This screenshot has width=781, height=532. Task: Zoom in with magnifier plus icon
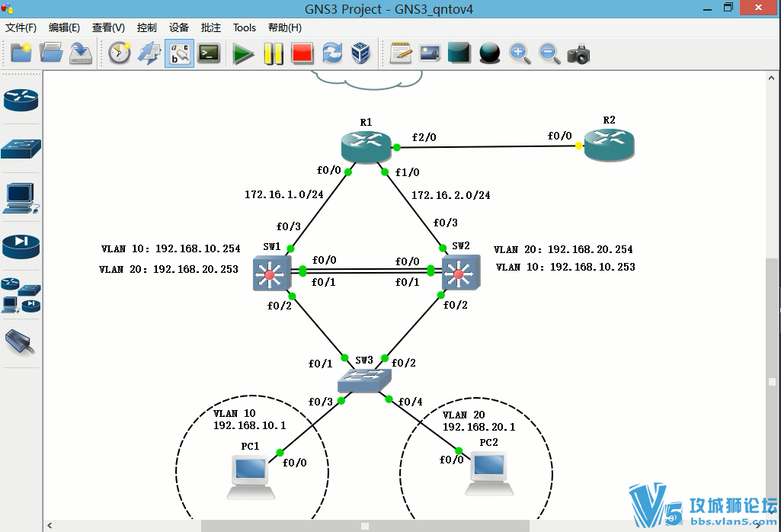(x=520, y=53)
